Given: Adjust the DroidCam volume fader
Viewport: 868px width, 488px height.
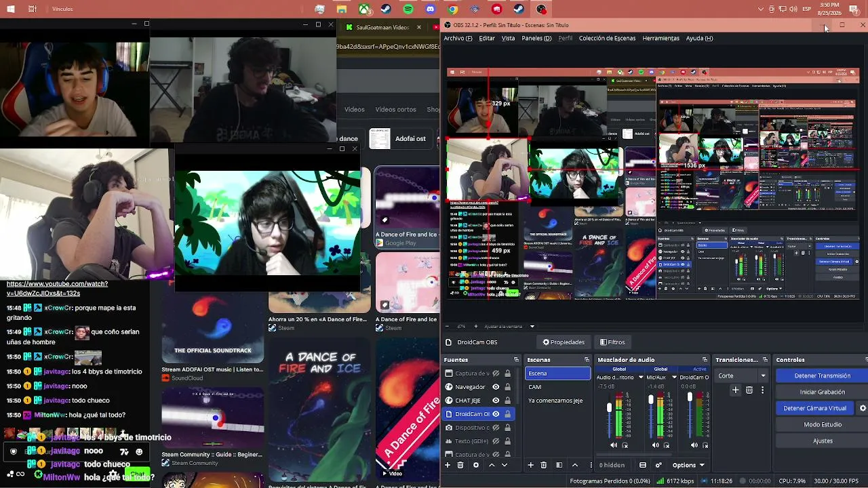Looking at the screenshot, I should point(690,396).
